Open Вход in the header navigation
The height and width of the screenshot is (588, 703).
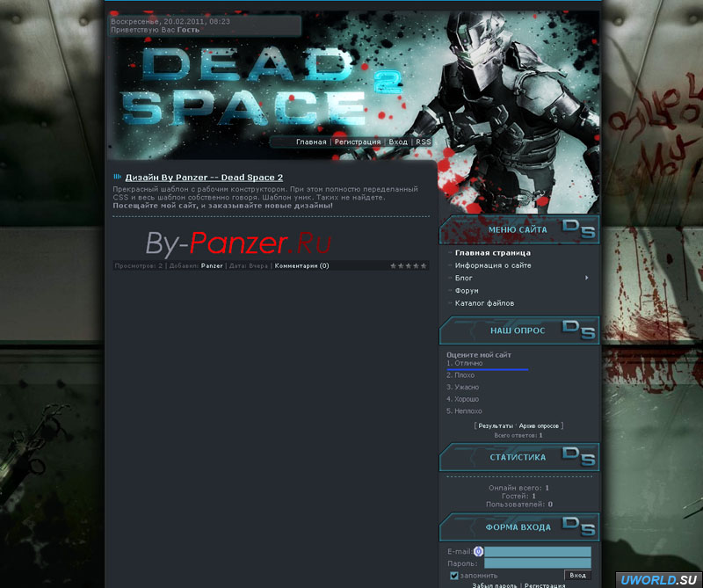pos(398,142)
